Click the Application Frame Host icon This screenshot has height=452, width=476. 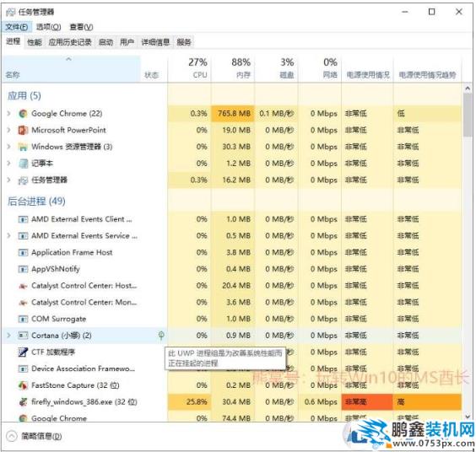tap(23, 253)
